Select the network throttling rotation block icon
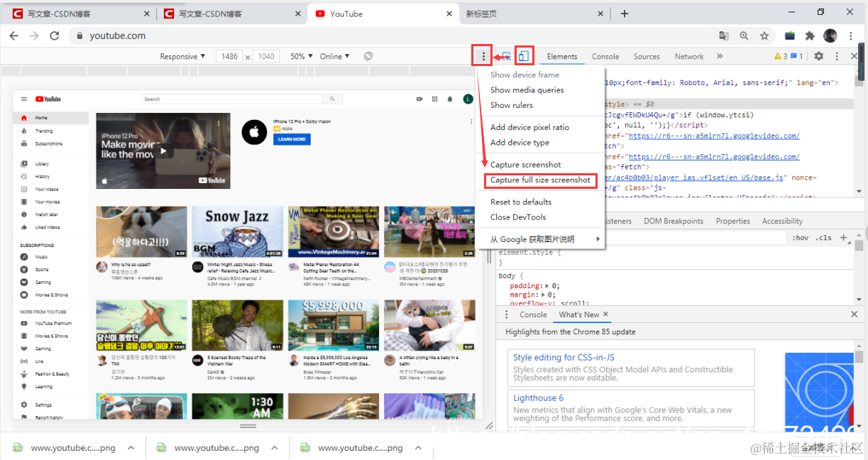The height and width of the screenshot is (460, 868). 368,55
